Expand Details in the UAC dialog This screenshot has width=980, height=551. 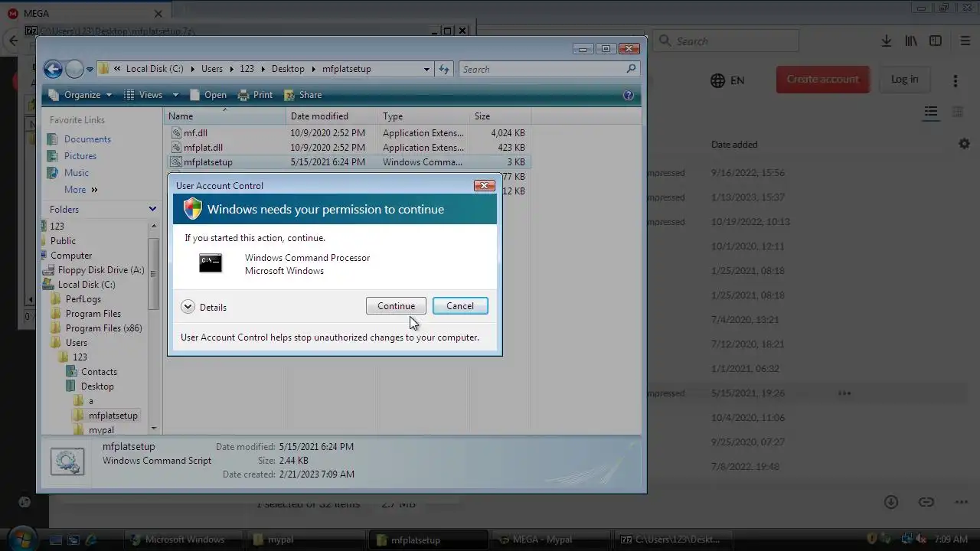pyautogui.click(x=204, y=307)
